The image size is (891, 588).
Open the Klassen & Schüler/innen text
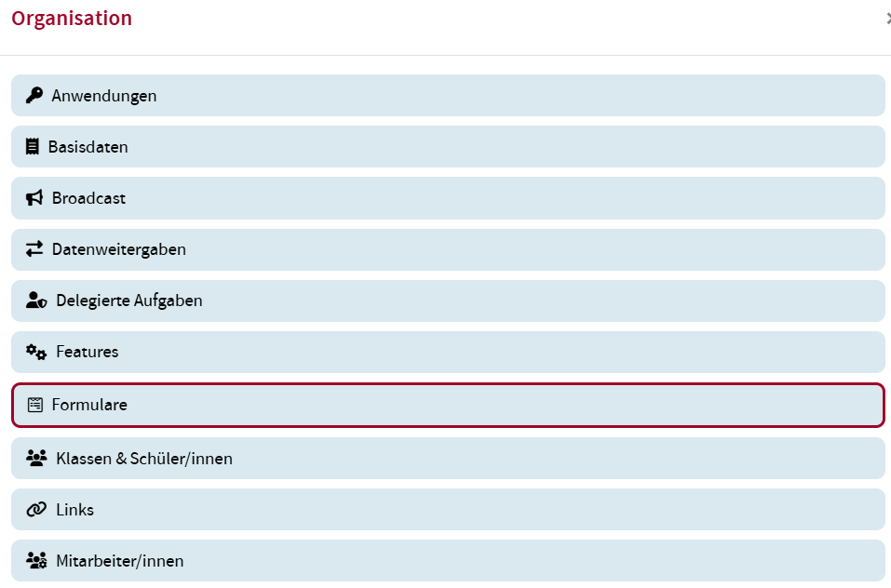pyautogui.click(x=144, y=459)
